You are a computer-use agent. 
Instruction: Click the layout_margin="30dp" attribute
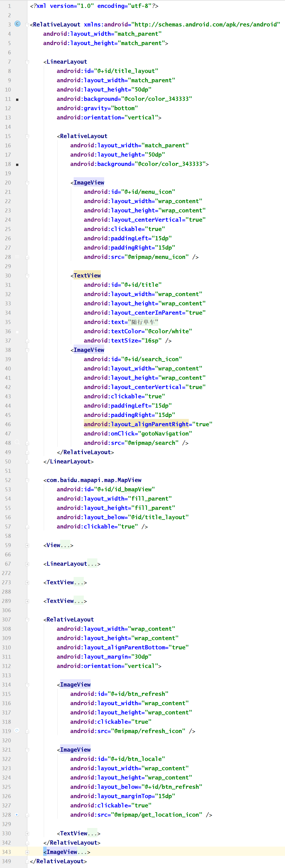pos(104,656)
